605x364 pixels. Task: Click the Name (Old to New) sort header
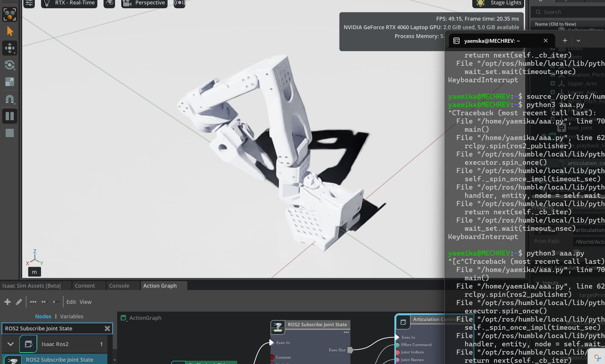click(555, 24)
